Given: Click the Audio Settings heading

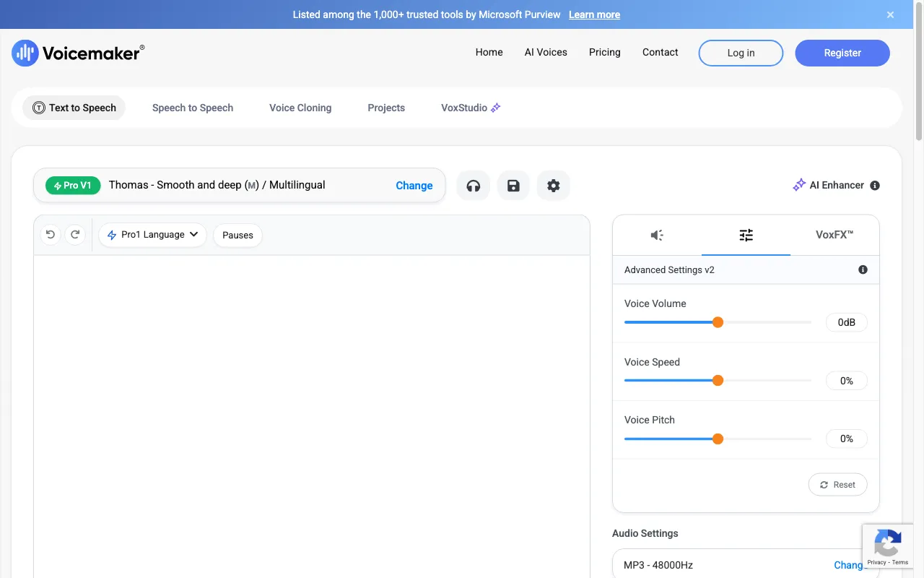Looking at the screenshot, I should coord(645,533).
